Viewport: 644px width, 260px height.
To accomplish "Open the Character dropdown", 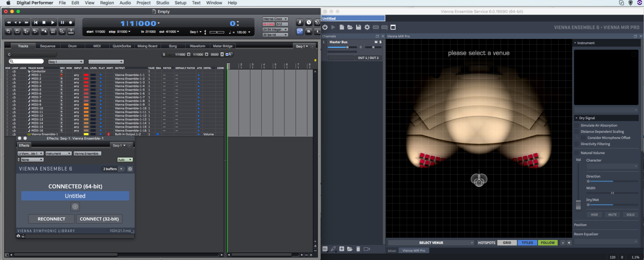I will 612,166.
